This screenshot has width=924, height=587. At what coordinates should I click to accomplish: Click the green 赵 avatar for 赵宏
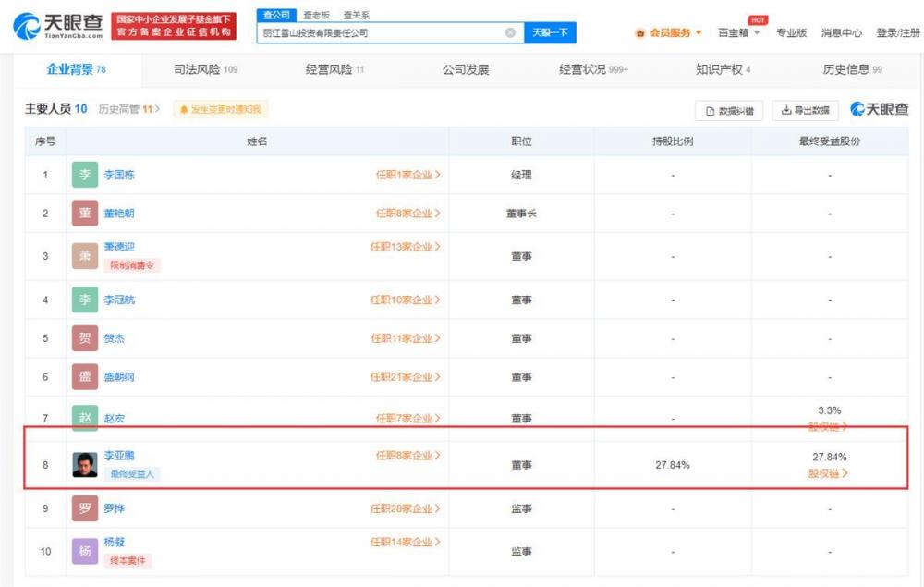click(x=85, y=418)
